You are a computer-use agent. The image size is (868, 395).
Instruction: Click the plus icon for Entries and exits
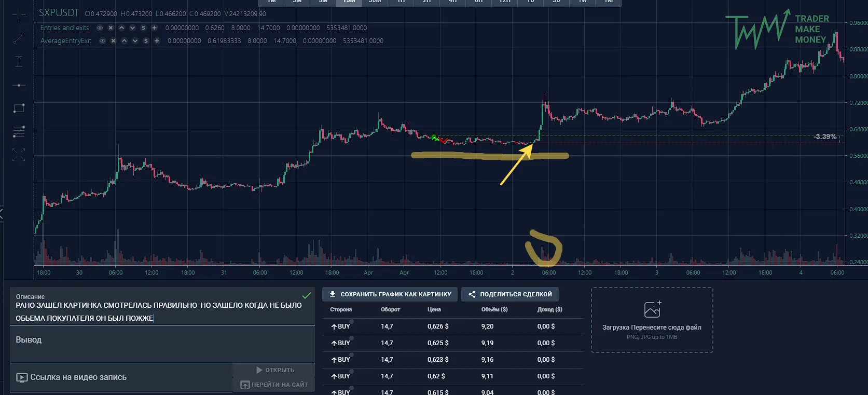(x=154, y=28)
